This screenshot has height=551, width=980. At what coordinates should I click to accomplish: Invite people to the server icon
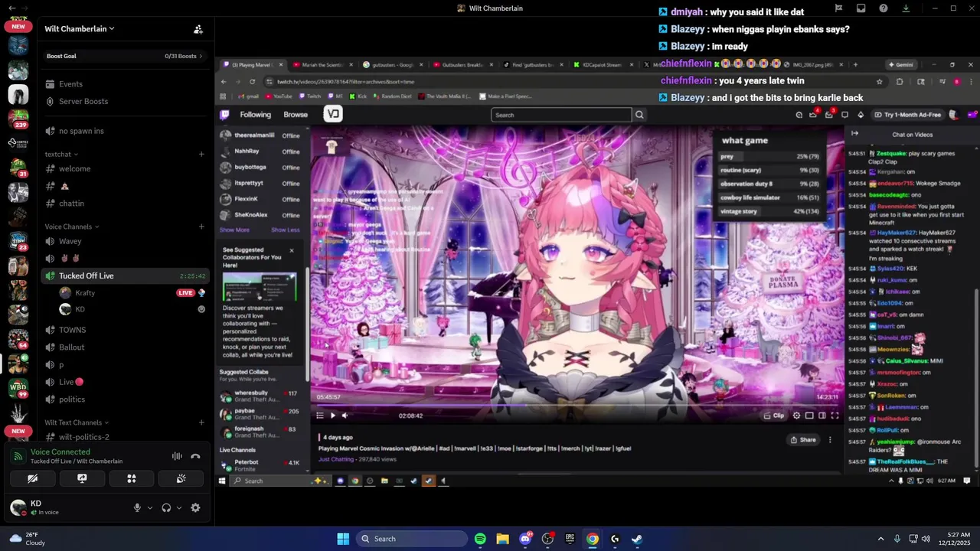(x=198, y=29)
